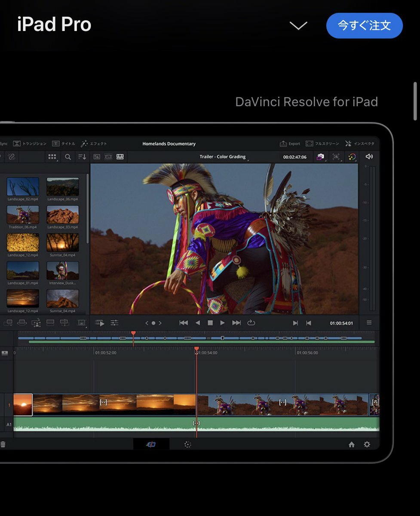420x516 pixels.
Task: Toggle loop playback button
Action: (251, 323)
